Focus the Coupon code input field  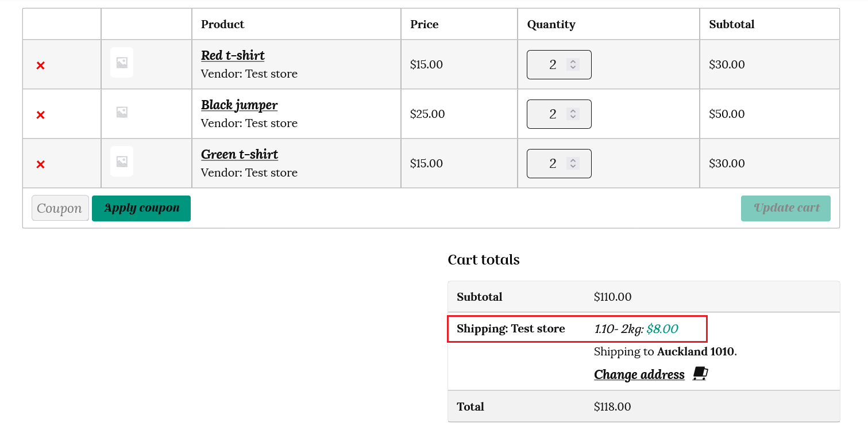[x=60, y=208]
